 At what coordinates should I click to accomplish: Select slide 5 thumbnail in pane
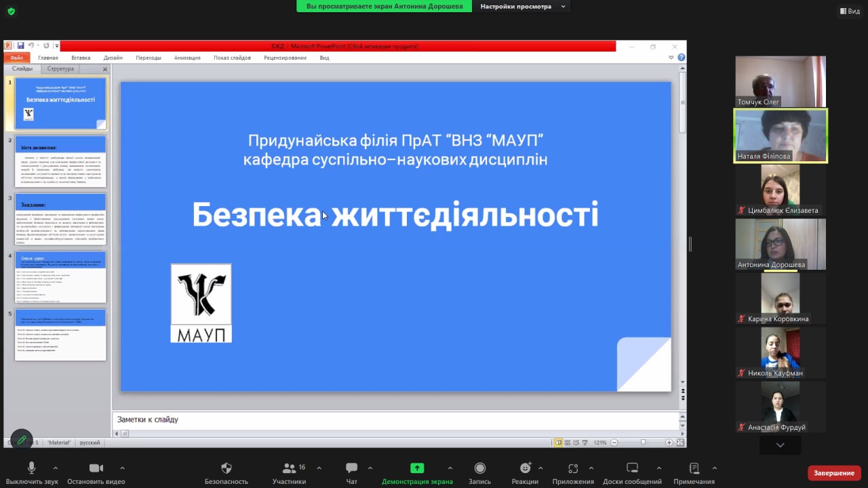pyautogui.click(x=60, y=335)
